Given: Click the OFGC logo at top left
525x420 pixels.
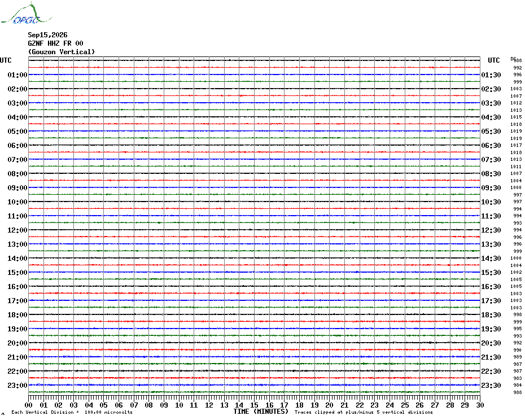Looking at the screenshot, I should click(x=26, y=14).
